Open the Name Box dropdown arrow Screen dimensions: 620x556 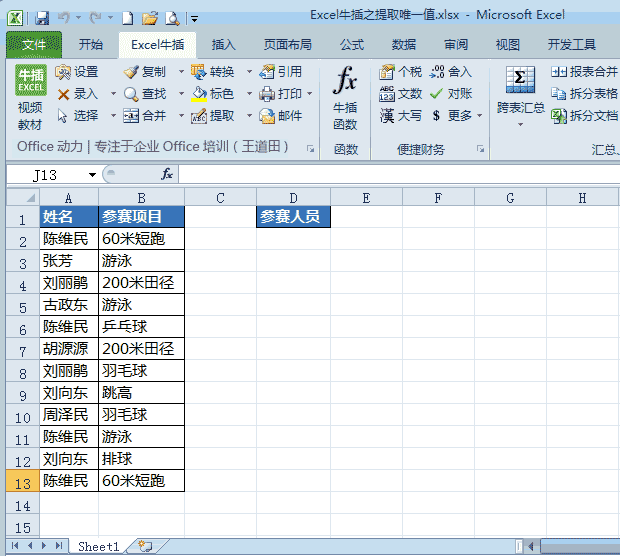(93, 175)
